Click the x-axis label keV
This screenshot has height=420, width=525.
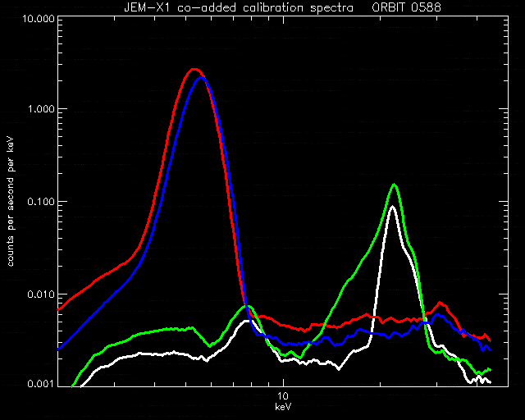tap(283, 407)
